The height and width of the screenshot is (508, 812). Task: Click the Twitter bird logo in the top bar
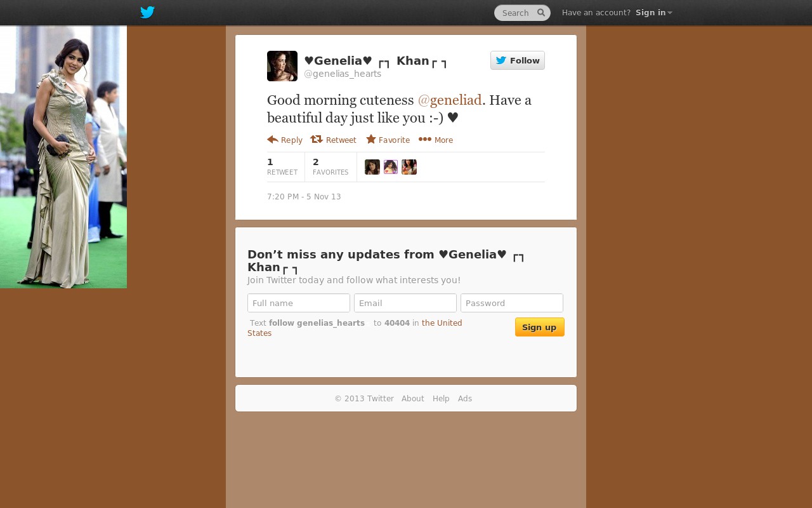tap(147, 12)
